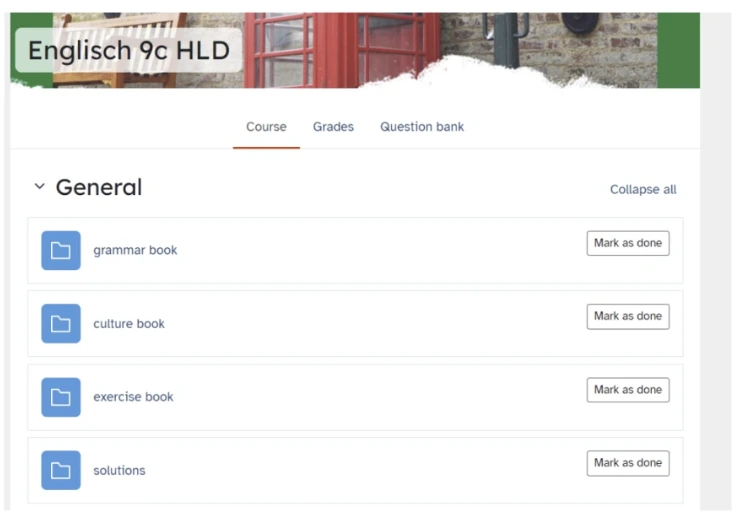
Task: Mark culture book as done
Action: 628,316
